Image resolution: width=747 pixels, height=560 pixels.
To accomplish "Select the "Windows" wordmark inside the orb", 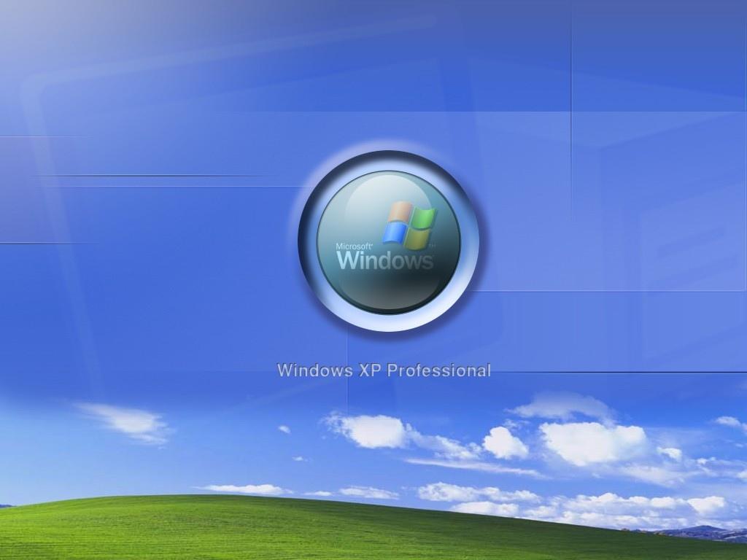I will click(384, 260).
